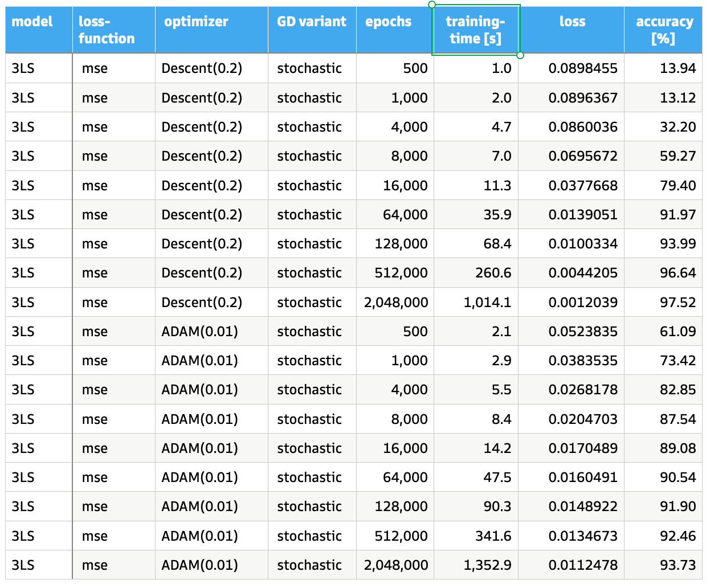
Task: Click the accuracy cell showing 61.09
Action: pyautogui.click(x=677, y=332)
